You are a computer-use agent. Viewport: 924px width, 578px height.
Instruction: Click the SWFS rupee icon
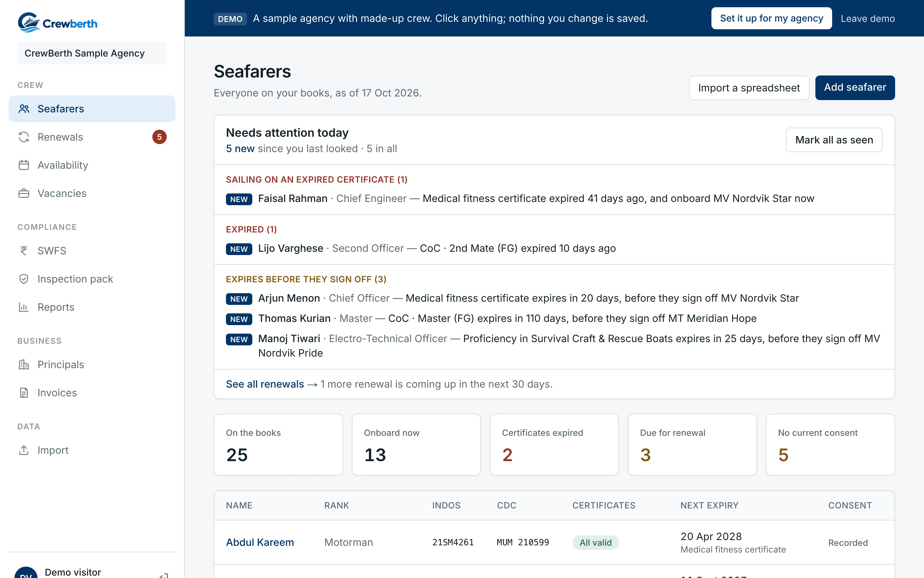(x=24, y=251)
